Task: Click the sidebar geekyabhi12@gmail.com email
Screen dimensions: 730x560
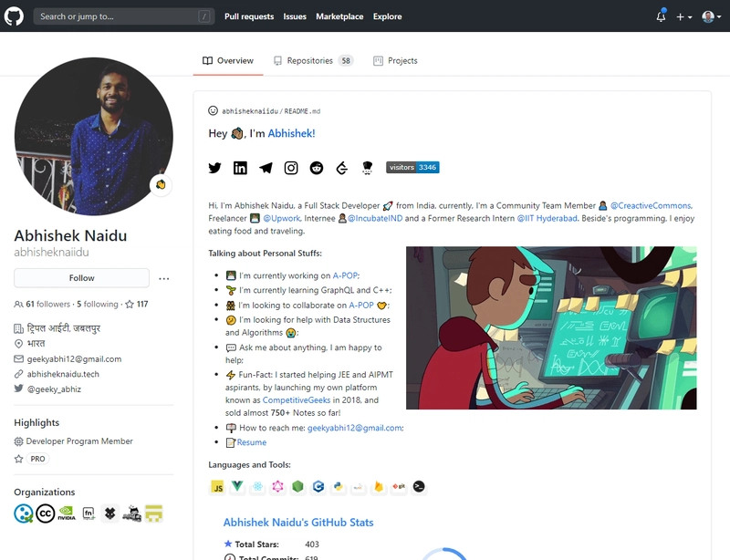Action: coord(74,359)
